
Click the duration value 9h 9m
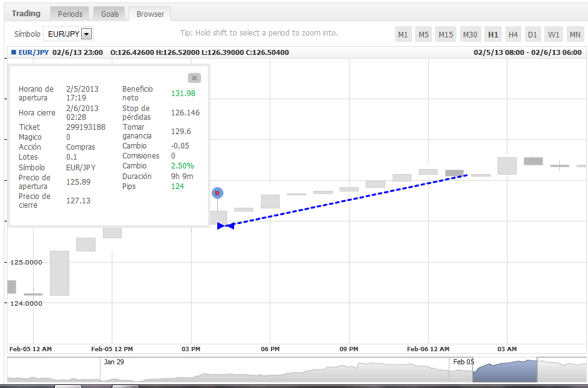click(x=182, y=176)
